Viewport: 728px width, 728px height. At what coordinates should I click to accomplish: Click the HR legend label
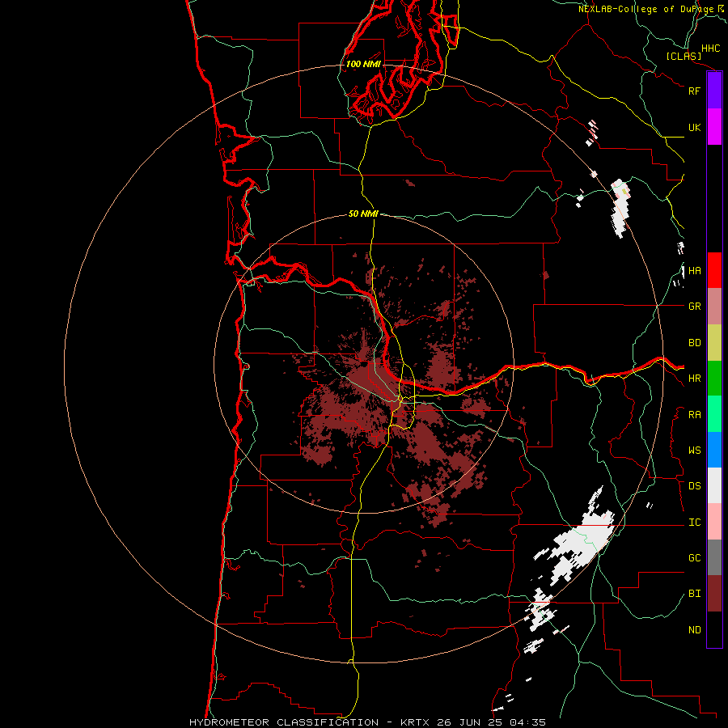click(694, 379)
